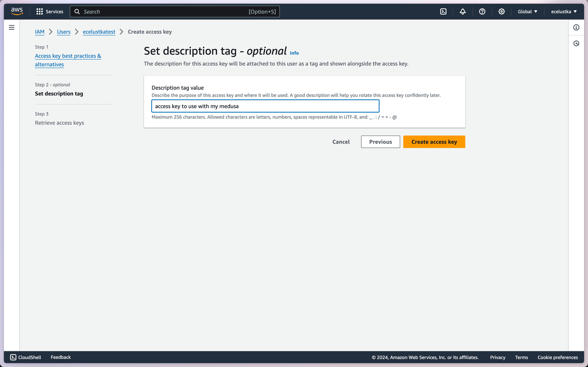Screen dimensions: 588x367
Task: Cancel the access key creation
Action: point(341,142)
